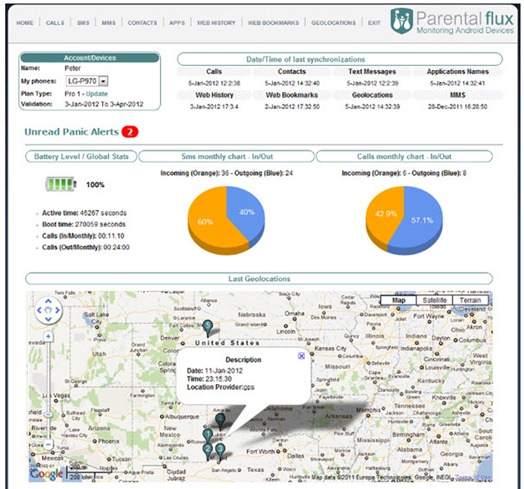Select map marker number 5

208,328
